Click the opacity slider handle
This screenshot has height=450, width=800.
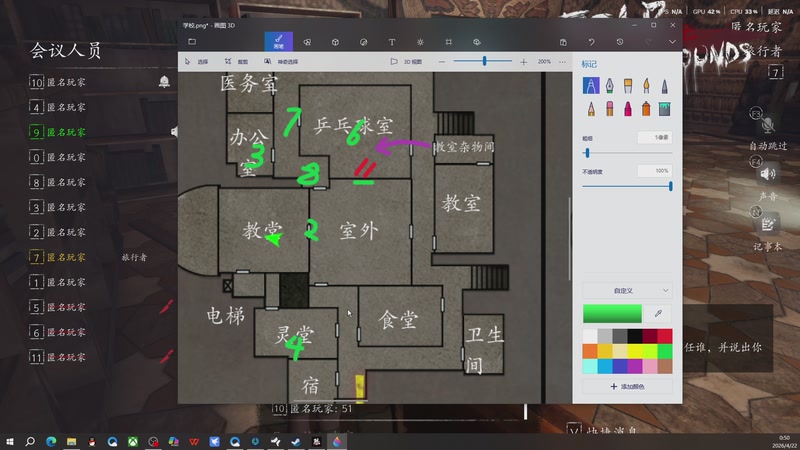[x=670, y=186]
